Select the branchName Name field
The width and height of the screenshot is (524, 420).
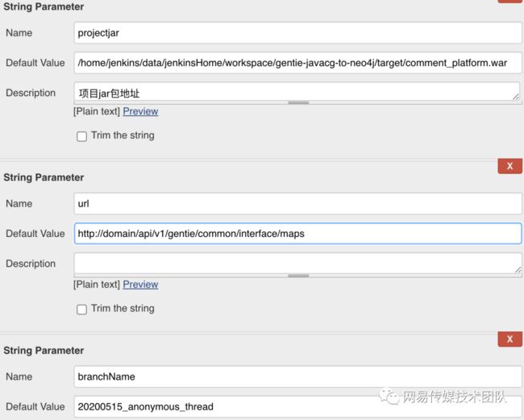pos(297,376)
